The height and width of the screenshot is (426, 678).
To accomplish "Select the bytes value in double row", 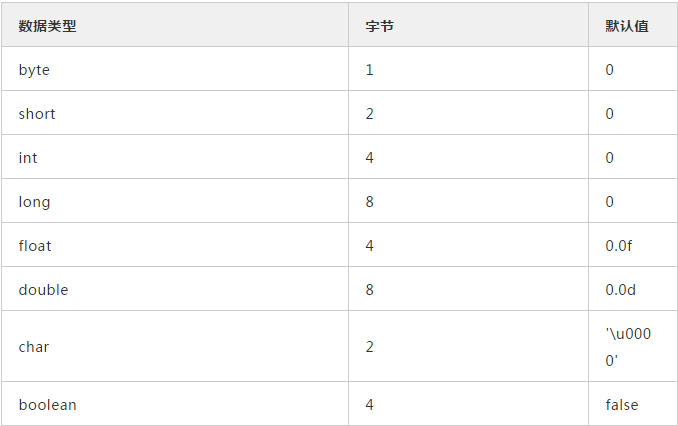I will coord(369,290).
